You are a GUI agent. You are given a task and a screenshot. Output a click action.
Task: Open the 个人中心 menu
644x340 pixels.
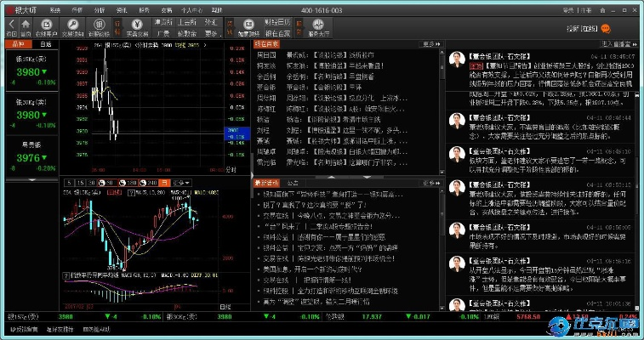pyautogui.click(x=191, y=10)
